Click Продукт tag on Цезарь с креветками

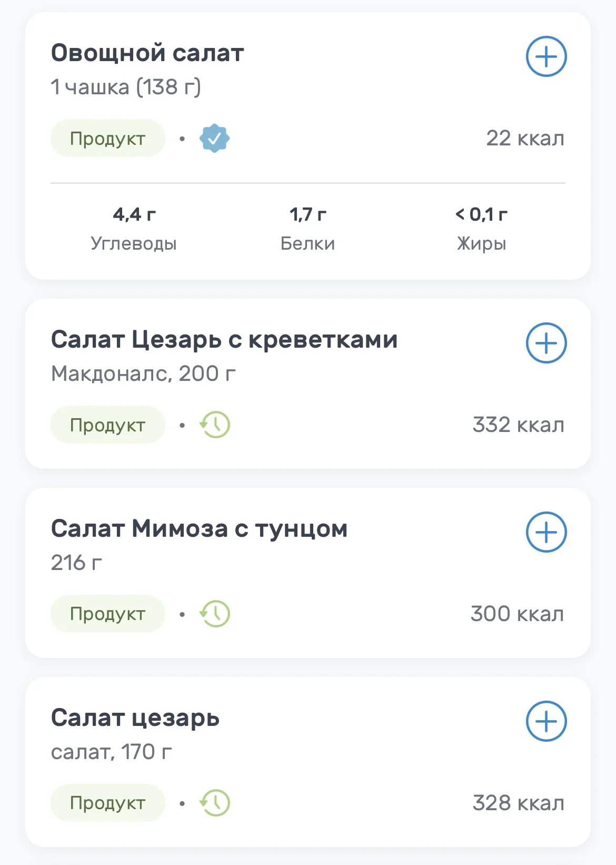point(108,425)
